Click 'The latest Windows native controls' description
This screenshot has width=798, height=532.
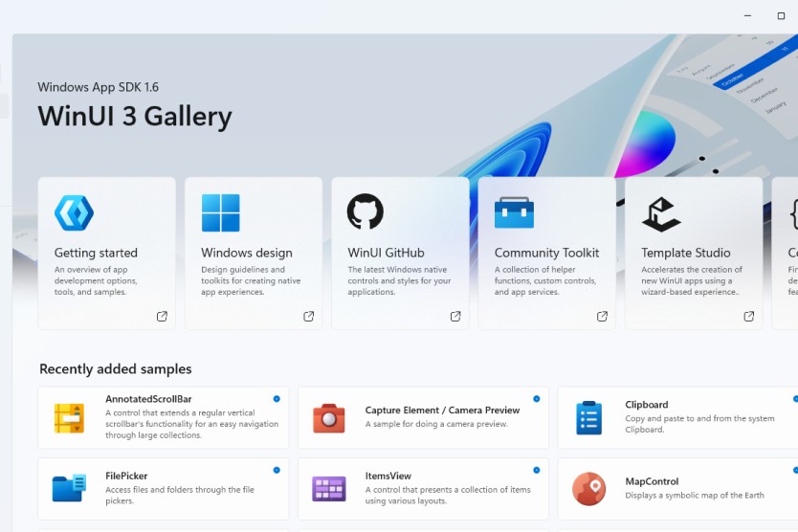[399, 280]
